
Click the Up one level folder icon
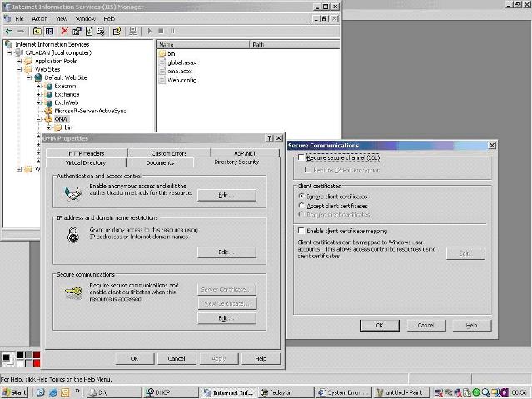pos(37,31)
